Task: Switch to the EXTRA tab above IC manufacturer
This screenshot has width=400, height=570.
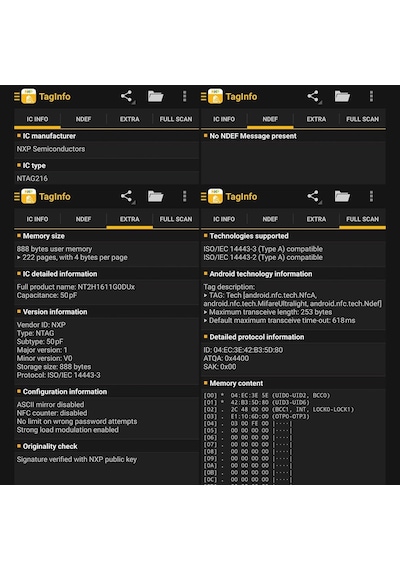Action: (129, 119)
